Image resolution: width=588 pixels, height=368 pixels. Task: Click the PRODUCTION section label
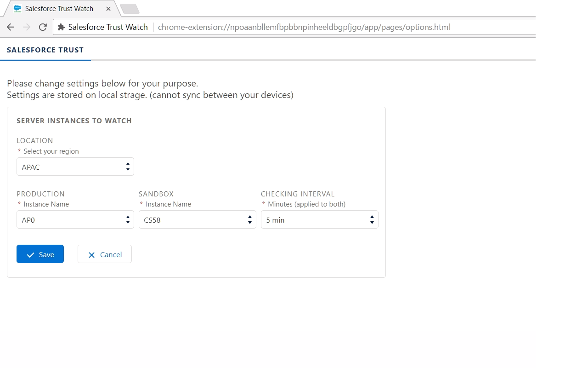click(x=41, y=194)
